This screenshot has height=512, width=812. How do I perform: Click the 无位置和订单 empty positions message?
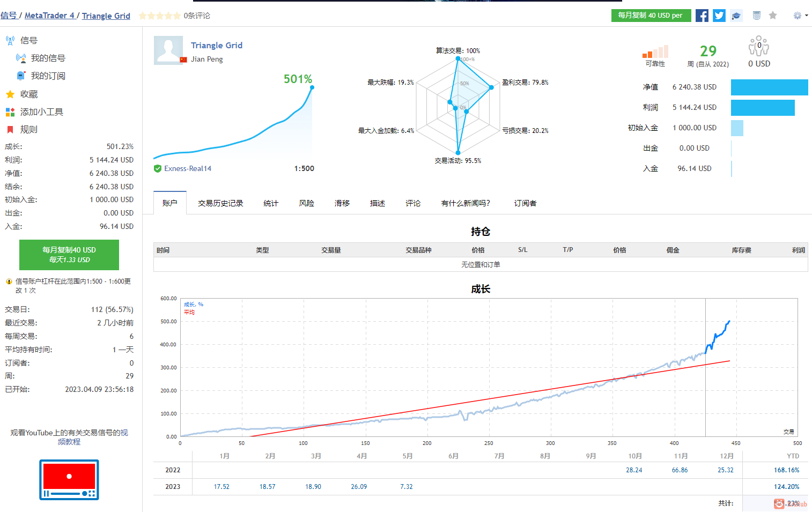tap(481, 265)
